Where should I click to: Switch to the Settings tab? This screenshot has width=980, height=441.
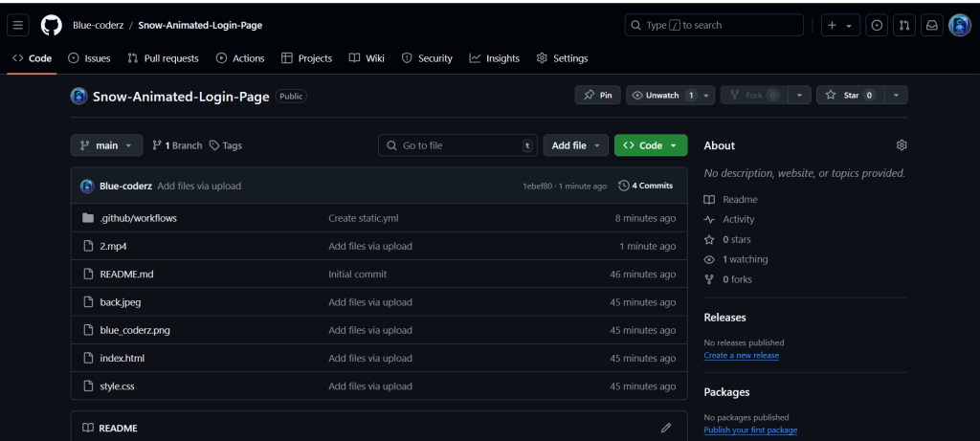click(562, 58)
